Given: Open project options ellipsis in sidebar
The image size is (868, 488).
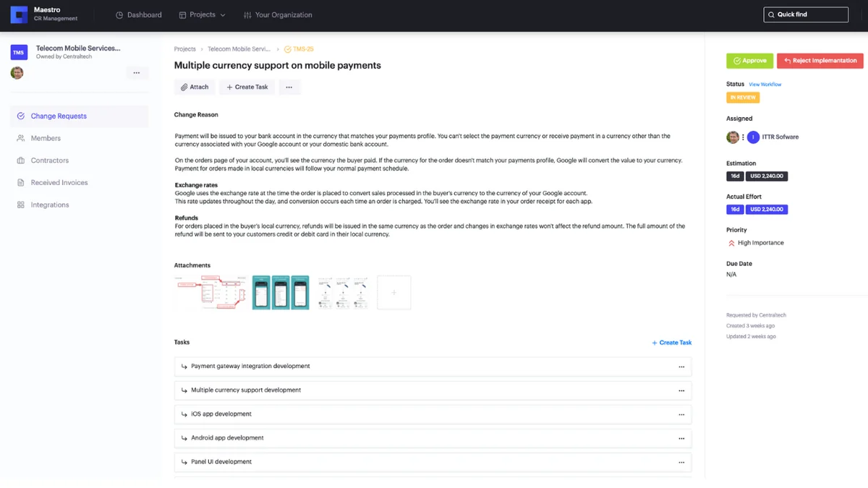Looking at the screenshot, I should 137,73.
